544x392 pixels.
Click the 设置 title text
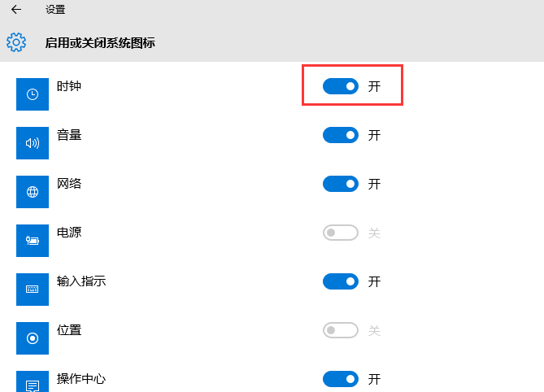coord(55,10)
